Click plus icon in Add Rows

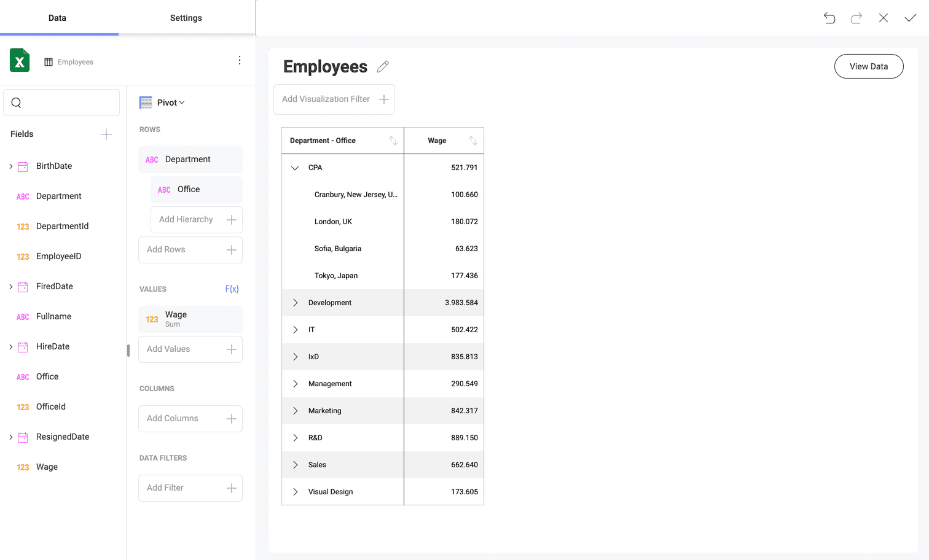[232, 250]
